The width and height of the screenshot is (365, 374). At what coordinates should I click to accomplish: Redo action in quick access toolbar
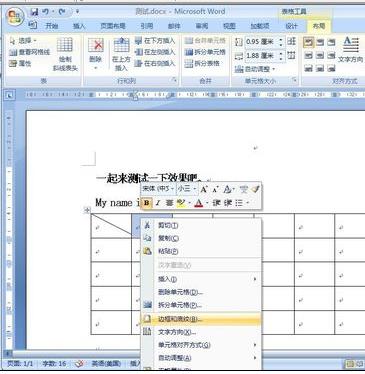pos(62,12)
